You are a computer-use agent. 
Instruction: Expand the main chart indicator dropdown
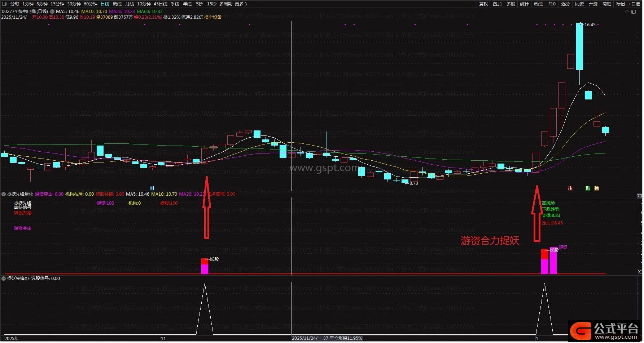pos(52,12)
